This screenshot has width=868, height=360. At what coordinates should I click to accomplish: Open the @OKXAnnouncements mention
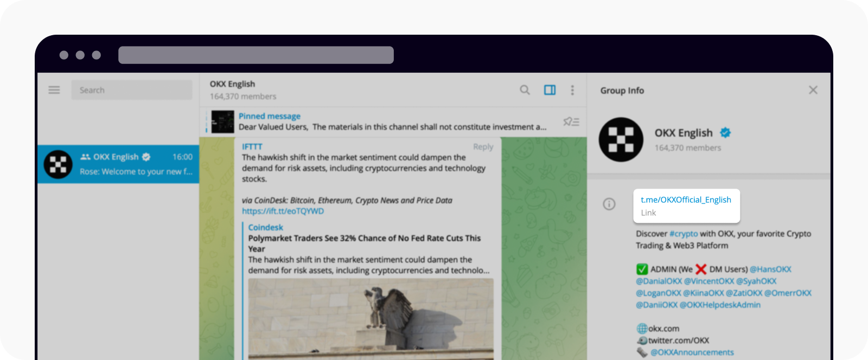692,352
